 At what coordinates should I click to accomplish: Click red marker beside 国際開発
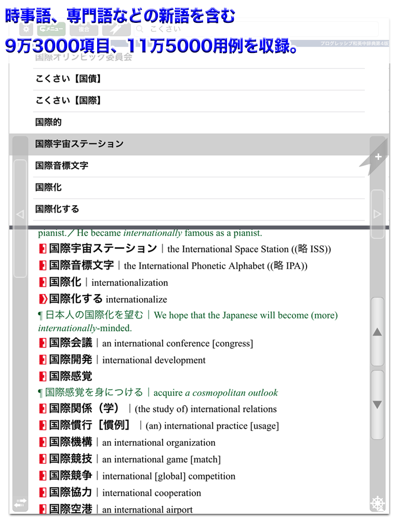coord(43,360)
